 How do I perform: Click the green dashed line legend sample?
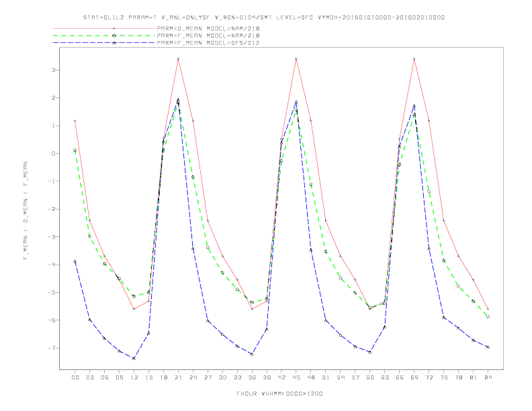coord(104,36)
